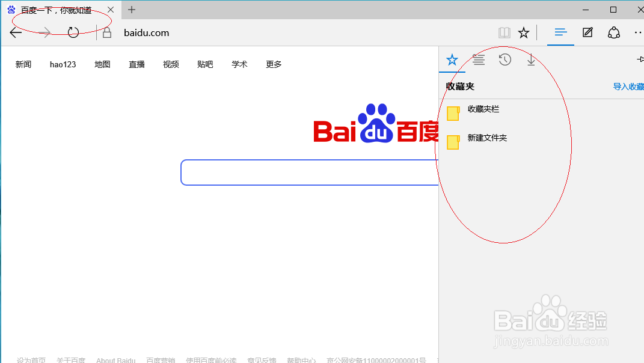Open the Downloads arrow tab in hub
Viewport: 644px width, 363px height.
point(531,60)
